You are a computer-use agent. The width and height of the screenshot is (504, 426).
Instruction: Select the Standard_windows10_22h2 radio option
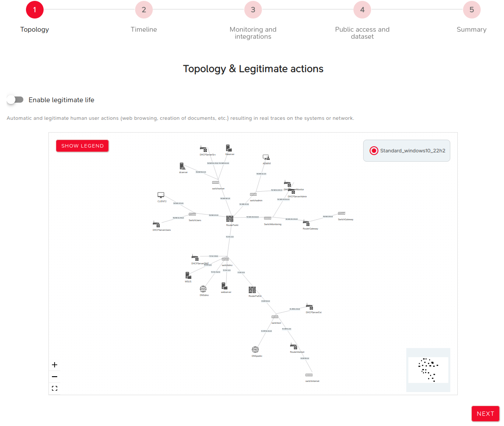click(374, 151)
